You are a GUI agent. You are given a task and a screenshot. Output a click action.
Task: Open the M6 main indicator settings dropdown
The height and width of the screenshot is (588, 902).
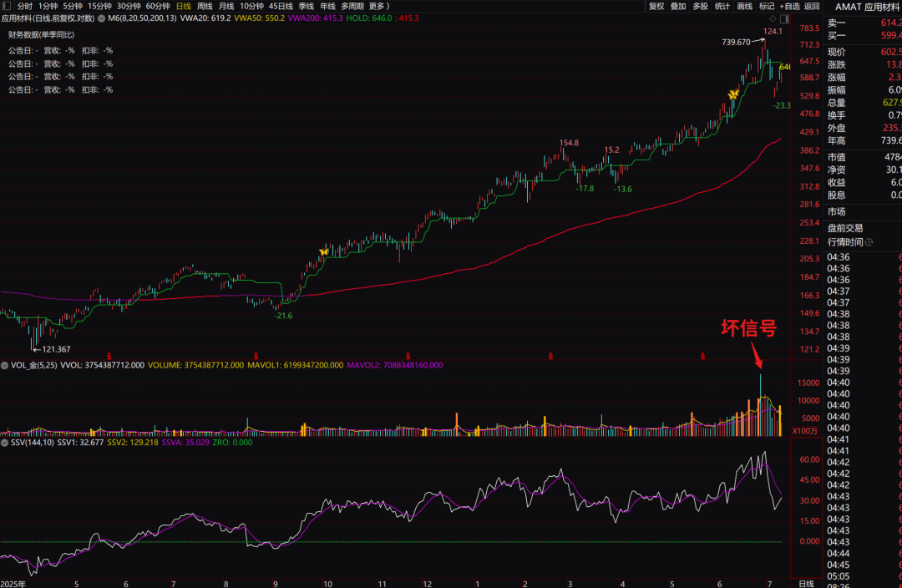(102, 18)
